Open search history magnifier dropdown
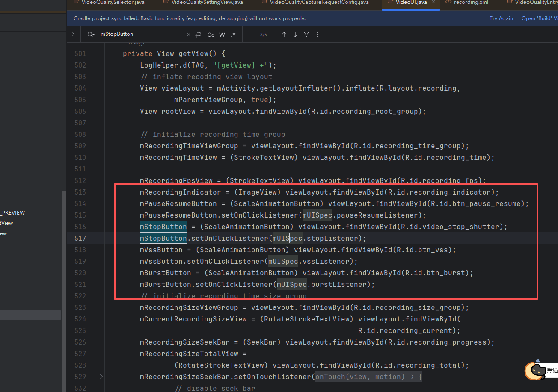Viewport: 558px width, 392px height. point(91,35)
